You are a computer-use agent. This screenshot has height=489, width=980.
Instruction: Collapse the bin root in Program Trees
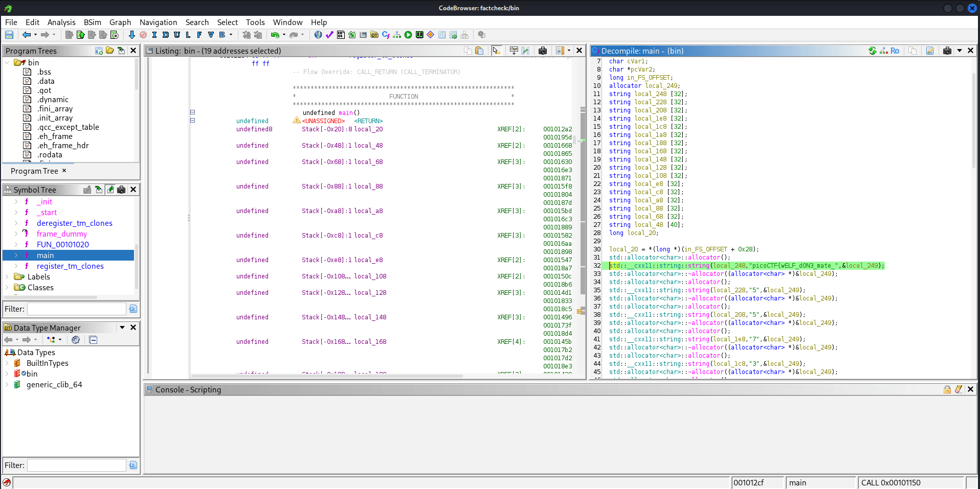(x=7, y=62)
